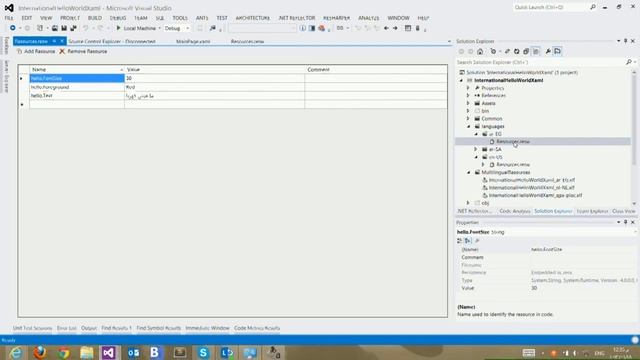Image resolution: width=640 pixels, height=360 pixels.
Task: Select the en-US Resources.resw file
Action: tap(513, 164)
